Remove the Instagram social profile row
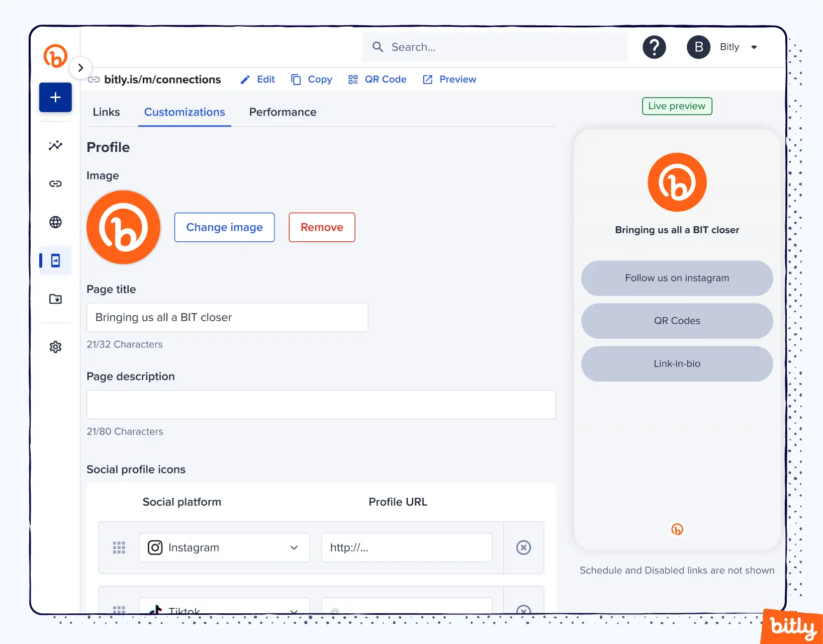The image size is (823, 644). [x=523, y=547]
